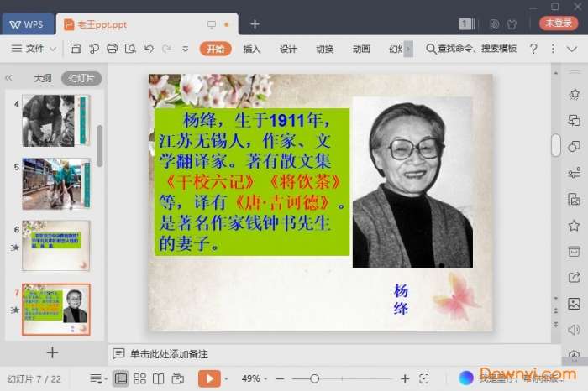Expand the slideshow play options arrow
Viewport: 588px width, 391px height.
(x=226, y=379)
